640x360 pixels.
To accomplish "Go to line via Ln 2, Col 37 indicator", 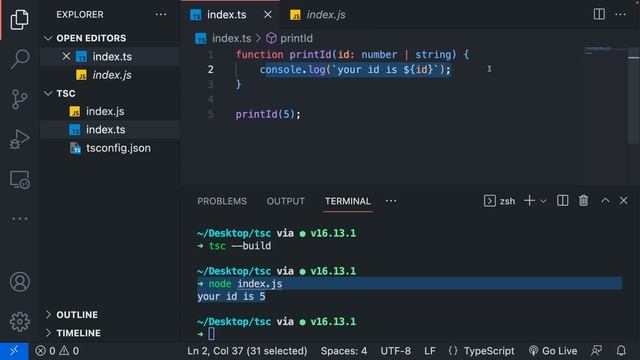I will (247, 351).
